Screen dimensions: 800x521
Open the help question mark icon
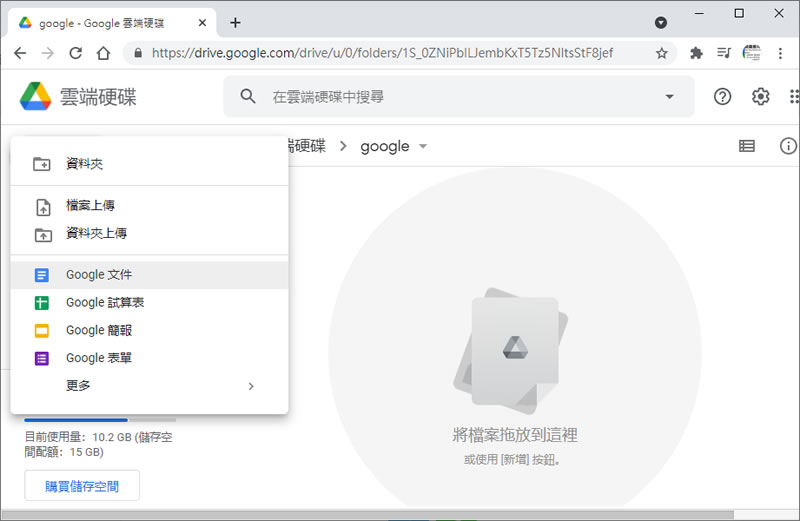722,96
